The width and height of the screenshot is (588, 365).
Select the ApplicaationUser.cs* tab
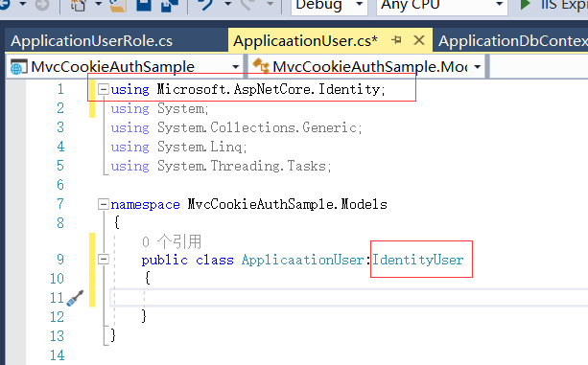(x=305, y=41)
